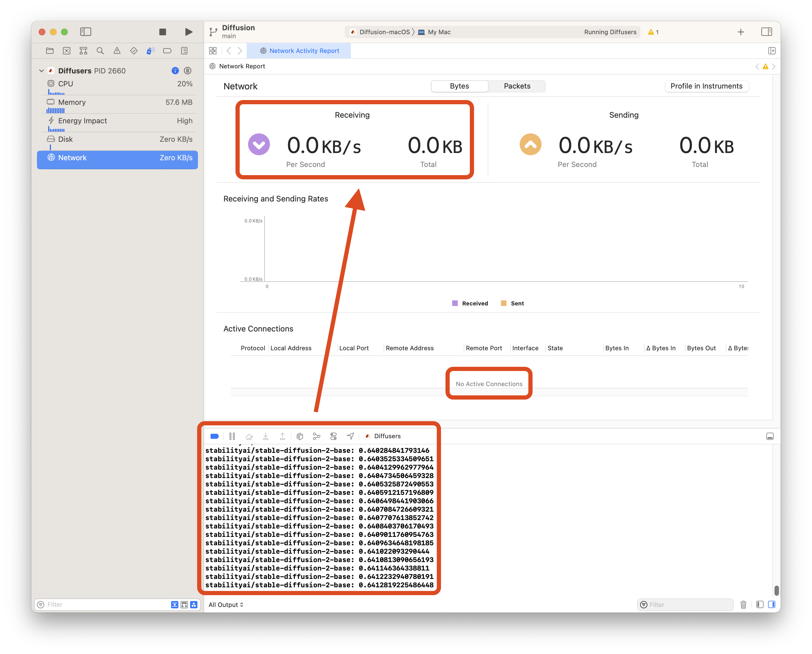Click the plus Library button

pyautogui.click(x=740, y=32)
